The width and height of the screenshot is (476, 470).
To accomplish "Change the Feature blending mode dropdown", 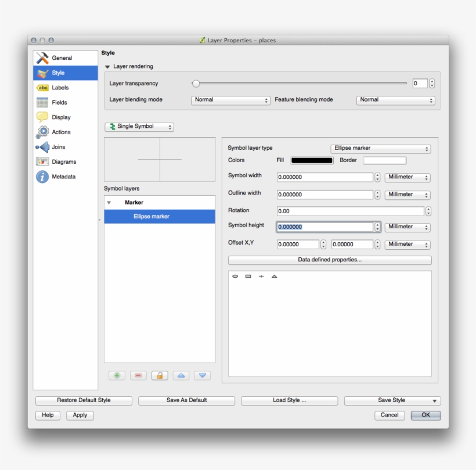I will 395,99.
